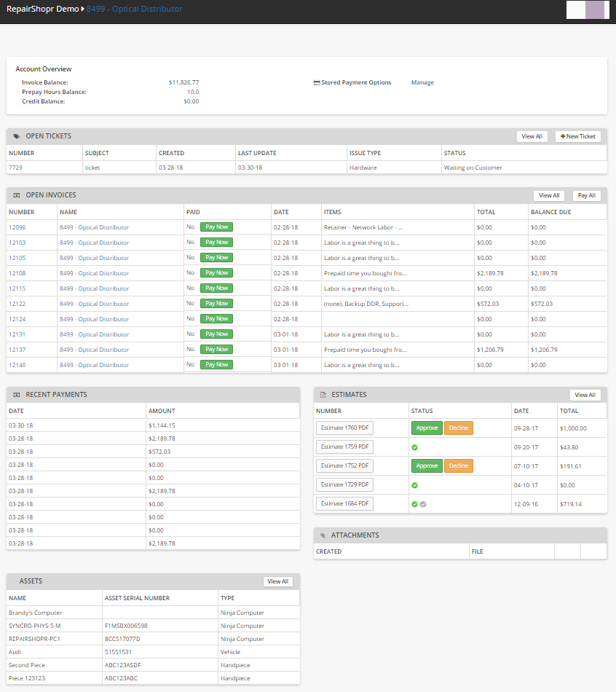Click the RepairShopr Demo header title
616x692 pixels.
[x=43, y=9]
